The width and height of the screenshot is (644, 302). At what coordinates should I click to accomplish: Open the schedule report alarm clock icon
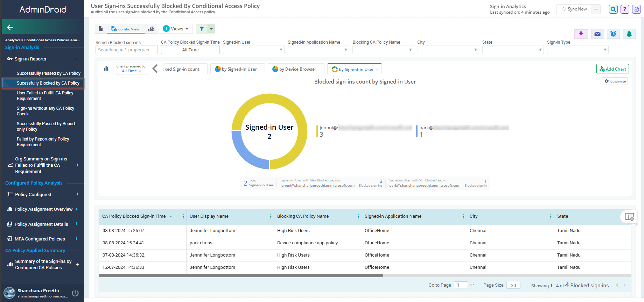click(x=613, y=34)
